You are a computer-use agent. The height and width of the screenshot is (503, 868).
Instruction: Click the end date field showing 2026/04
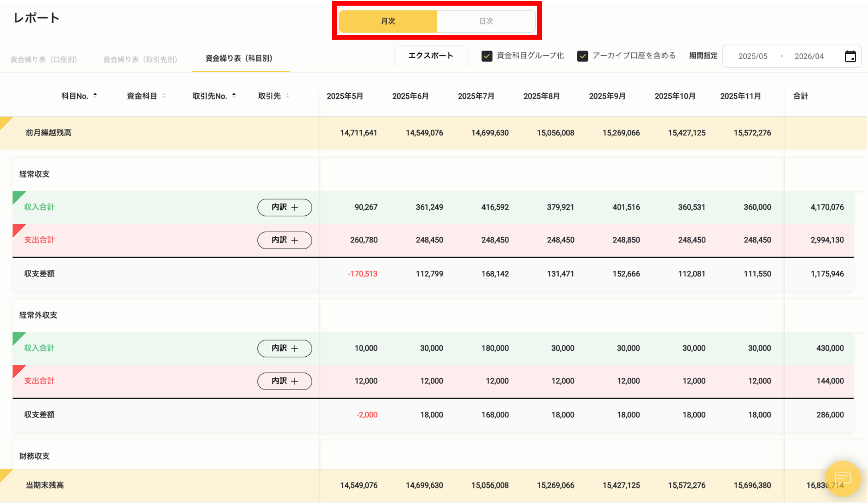809,56
